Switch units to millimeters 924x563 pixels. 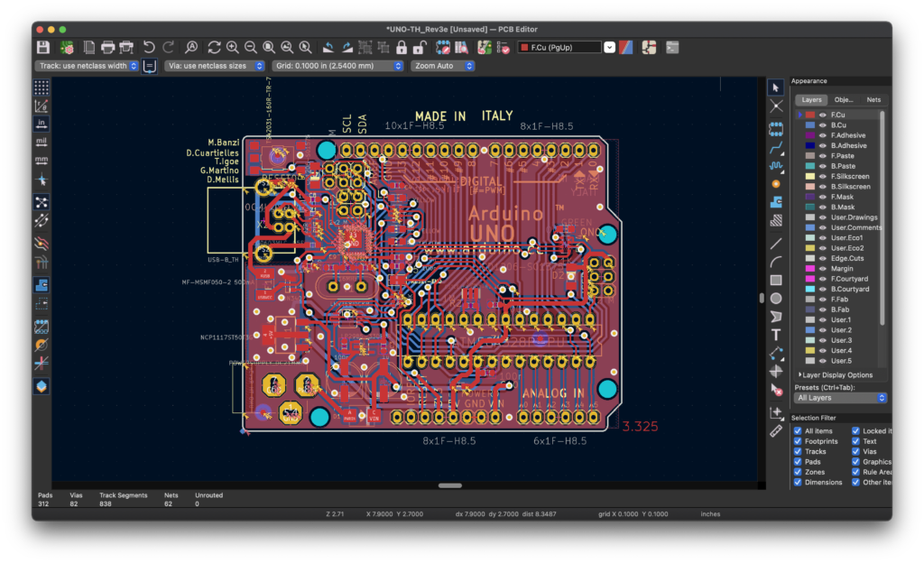tap(42, 160)
